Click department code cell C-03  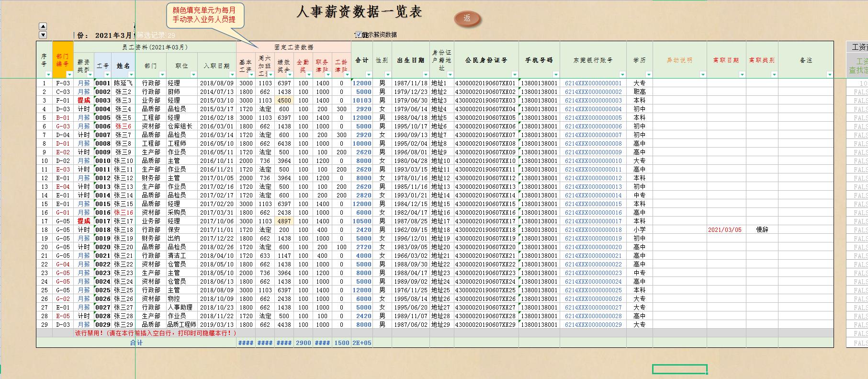(x=63, y=92)
